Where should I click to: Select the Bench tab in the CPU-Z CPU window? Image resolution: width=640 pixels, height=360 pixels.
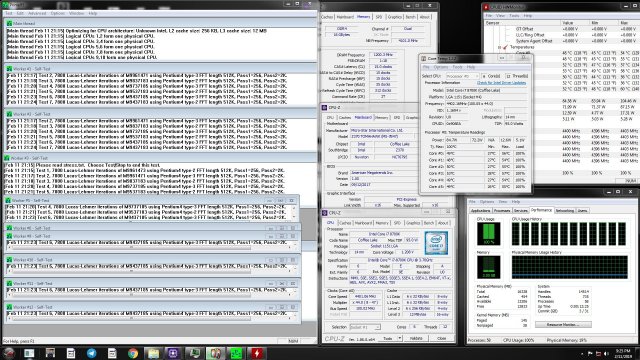429,223
